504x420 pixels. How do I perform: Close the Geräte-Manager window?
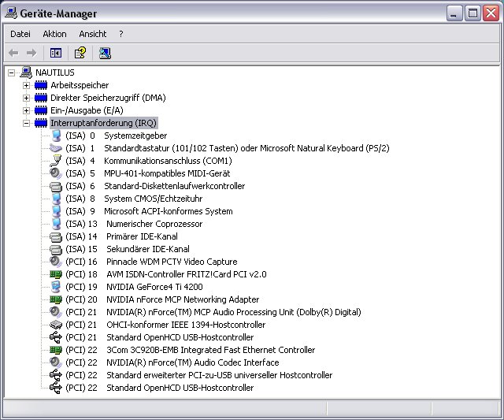pyautogui.click(x=491, y=13)
